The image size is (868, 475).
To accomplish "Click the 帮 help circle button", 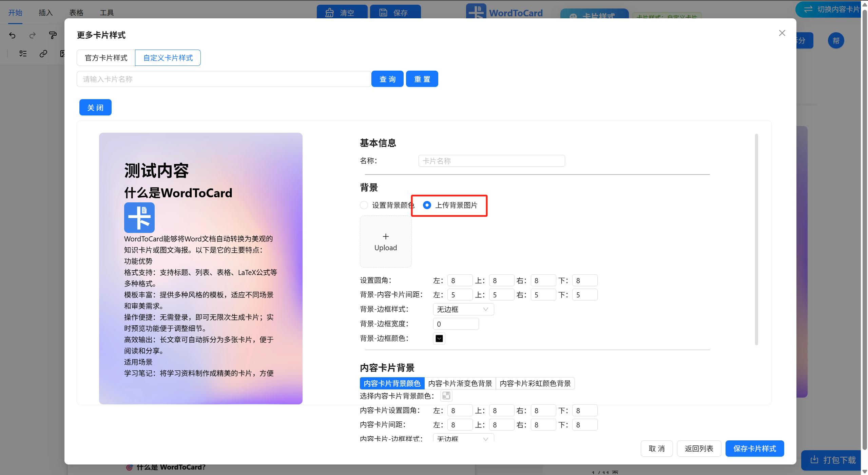I will coord(836,41).
